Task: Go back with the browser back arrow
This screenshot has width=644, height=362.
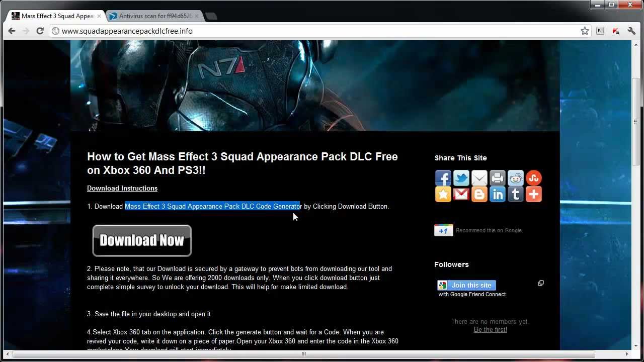Action: 12,31
